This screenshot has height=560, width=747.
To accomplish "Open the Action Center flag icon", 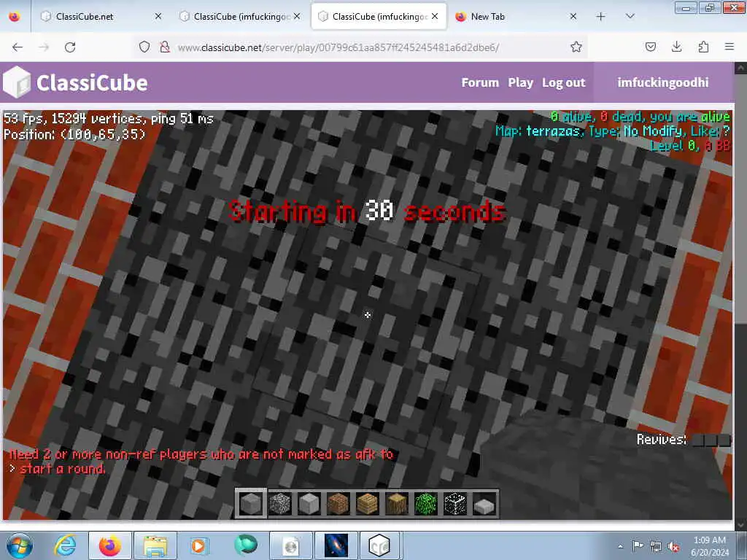I will 638,546.
